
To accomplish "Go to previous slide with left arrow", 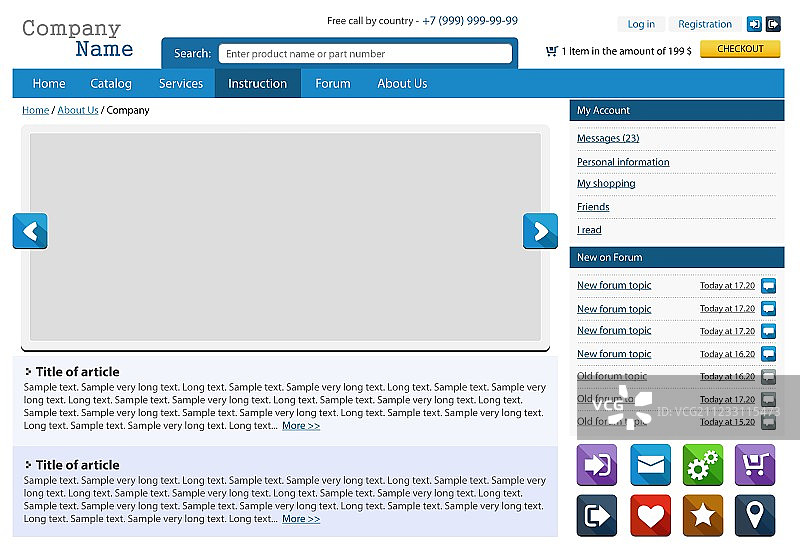I will click(x=30, y=231).
